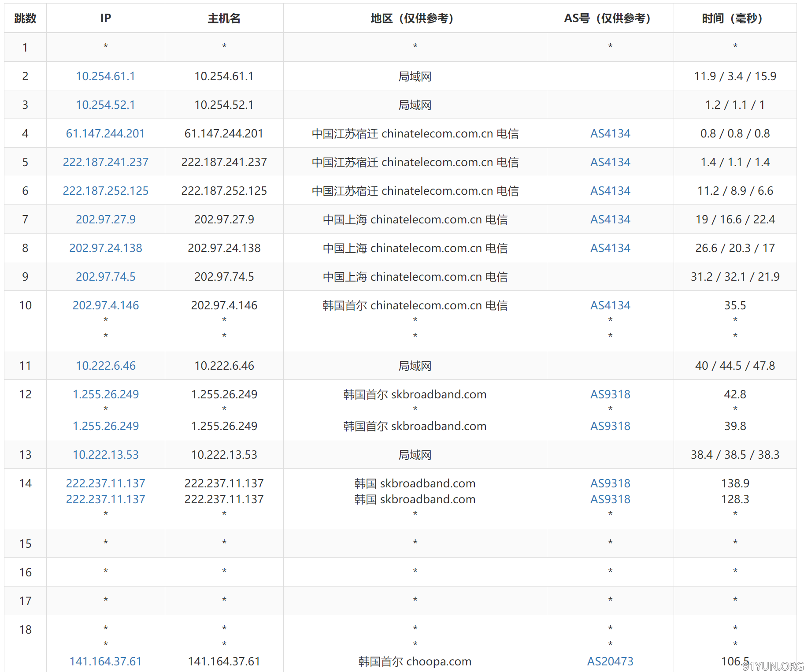The image size is (804, 672).
Task: Select time value 0.8 / 0.8 / 0.8
Action: pos(735,134)
